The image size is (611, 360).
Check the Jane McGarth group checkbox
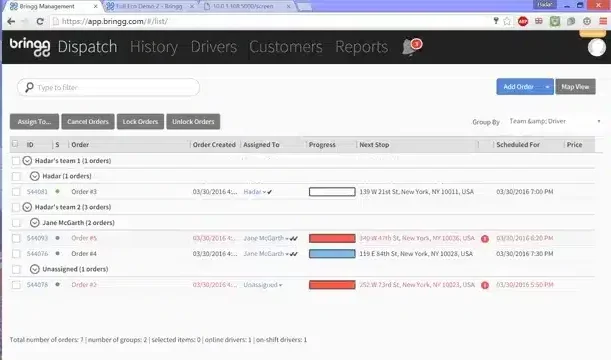click(16, 223)
